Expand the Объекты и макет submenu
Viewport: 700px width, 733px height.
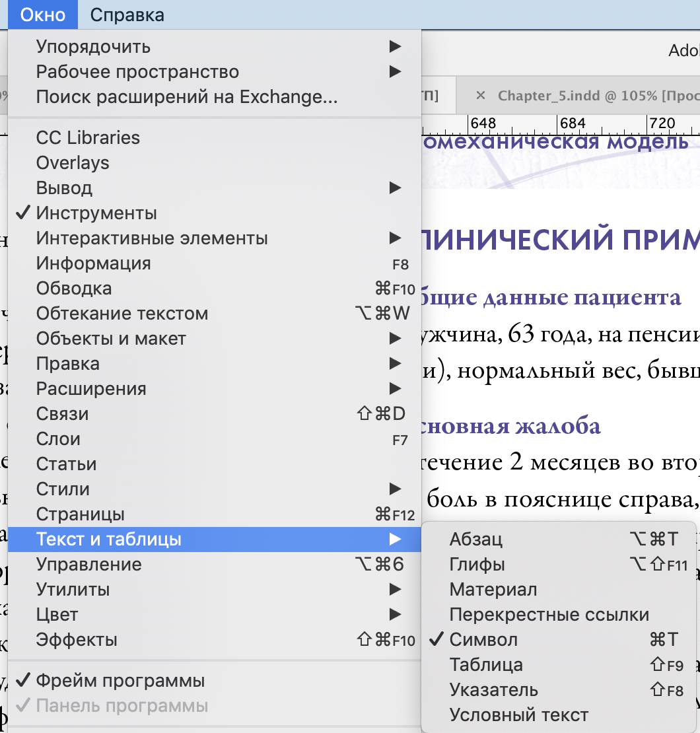coord(215,339)
